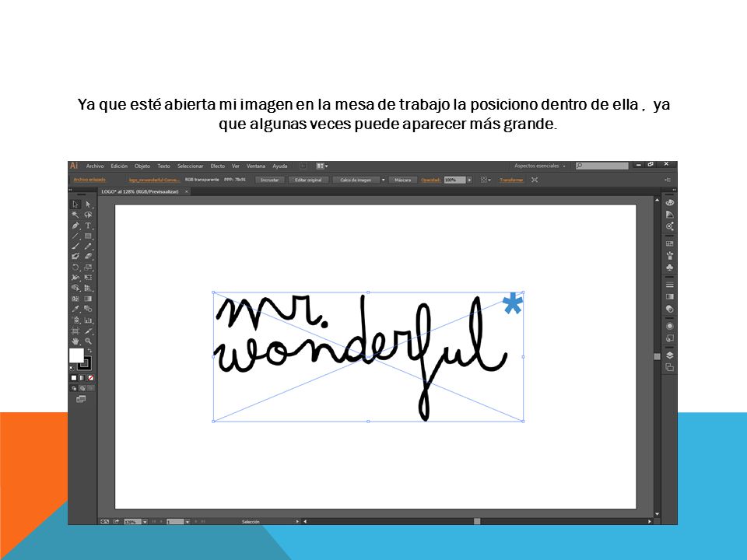Open the Archivo menu
This screenshot has width=747, height=560.
click(95, 166)
